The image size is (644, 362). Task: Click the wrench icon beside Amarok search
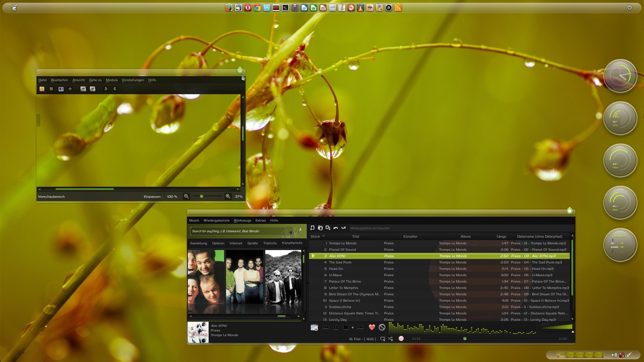click(x=300, y=231)
